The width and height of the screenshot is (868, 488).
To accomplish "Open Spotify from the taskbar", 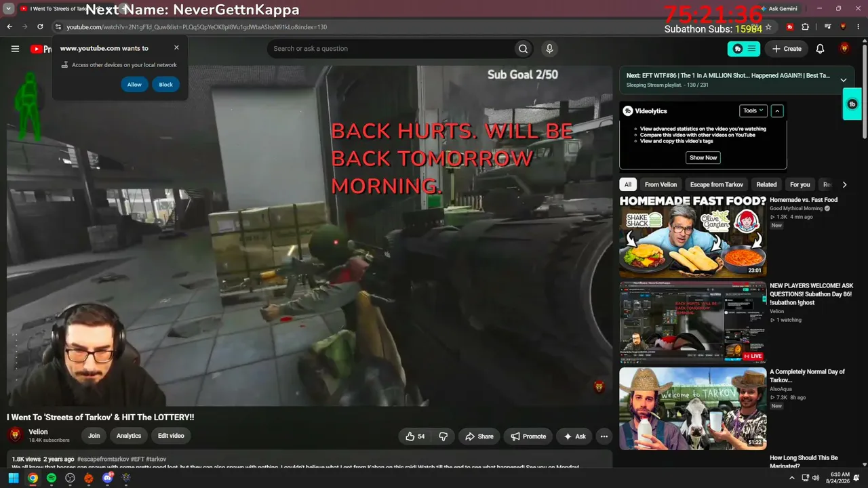I will click(52, 478).
